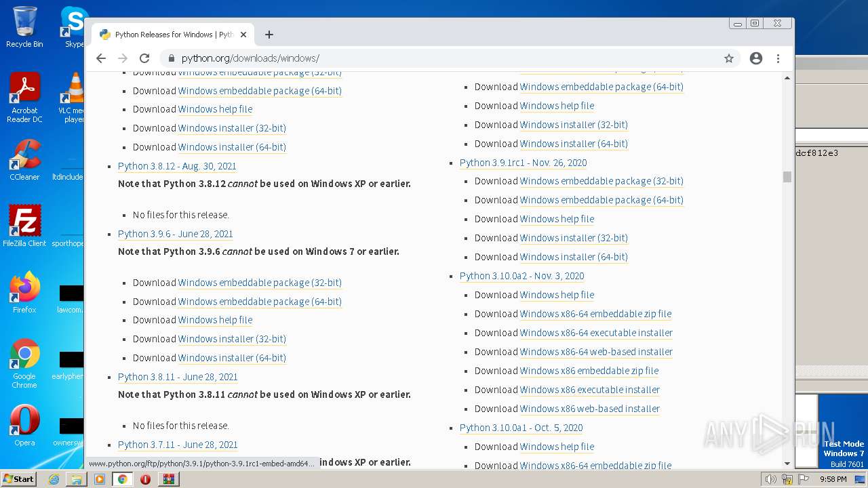
Task: Download 3.10.0a2 x86-64 web-based installer
Action: tap(596, 352)
